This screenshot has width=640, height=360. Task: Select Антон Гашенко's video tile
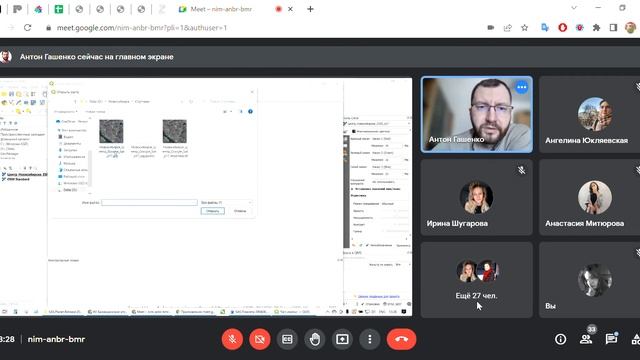point(477,115)
